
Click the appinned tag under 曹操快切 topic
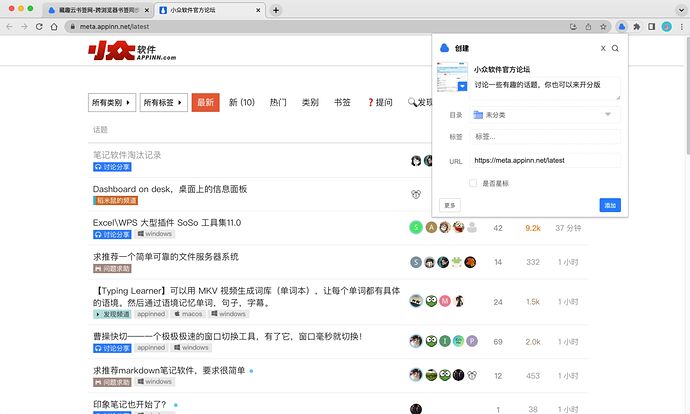[151, 348]
